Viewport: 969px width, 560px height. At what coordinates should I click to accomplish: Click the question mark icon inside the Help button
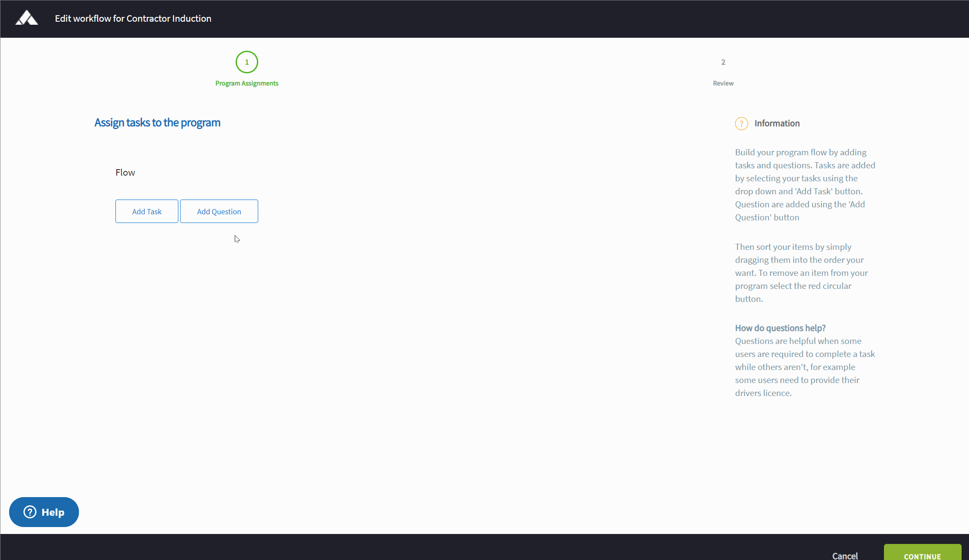[x=30, y=512]
